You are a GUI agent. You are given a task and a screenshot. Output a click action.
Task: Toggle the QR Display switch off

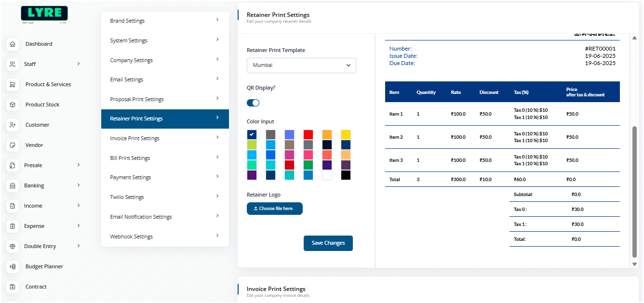point(253,103)
